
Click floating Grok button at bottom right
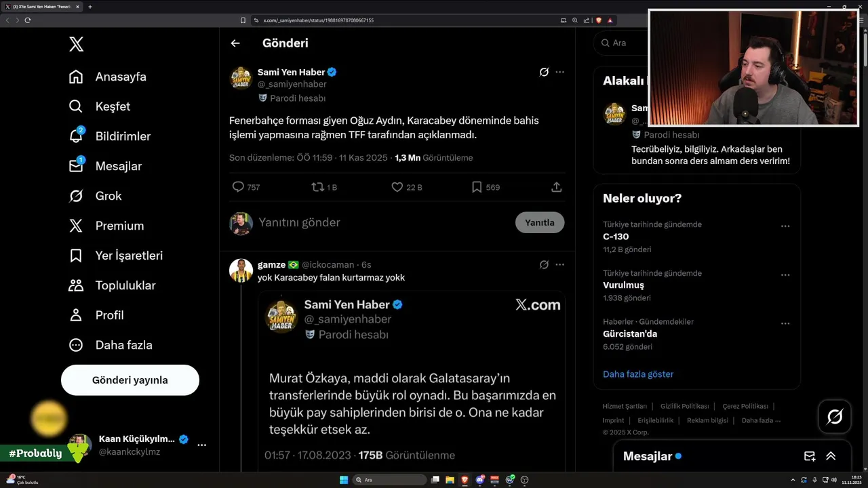[x=835, y=417]
